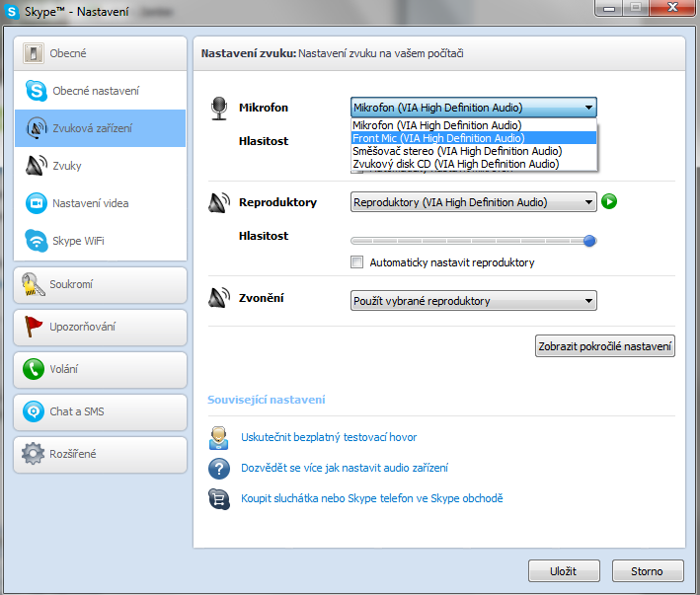Open the Reproduktory device dropdown
Viewport: 700px width, 595px height.
click(x=474, y=202)
